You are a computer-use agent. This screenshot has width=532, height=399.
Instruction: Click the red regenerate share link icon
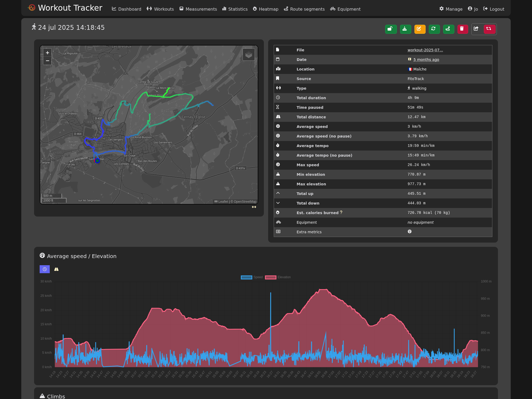pyautogui.click(x=489, y=29)
